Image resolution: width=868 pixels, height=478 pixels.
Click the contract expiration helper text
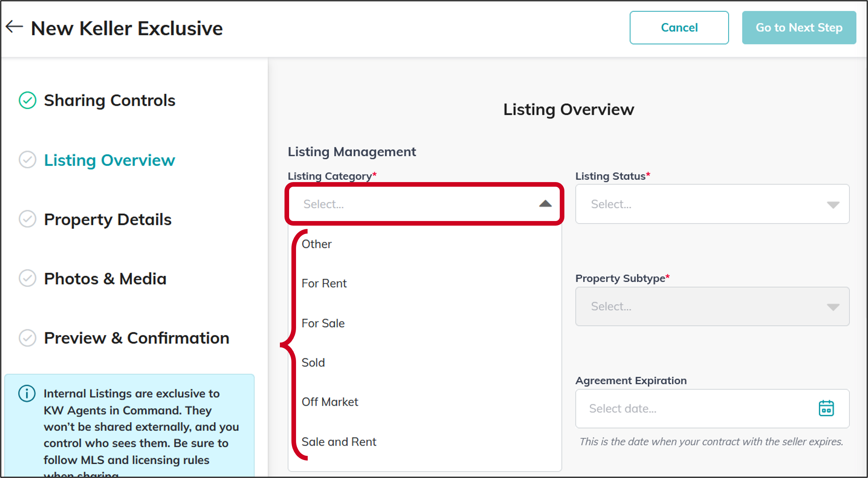coord(711,442)
